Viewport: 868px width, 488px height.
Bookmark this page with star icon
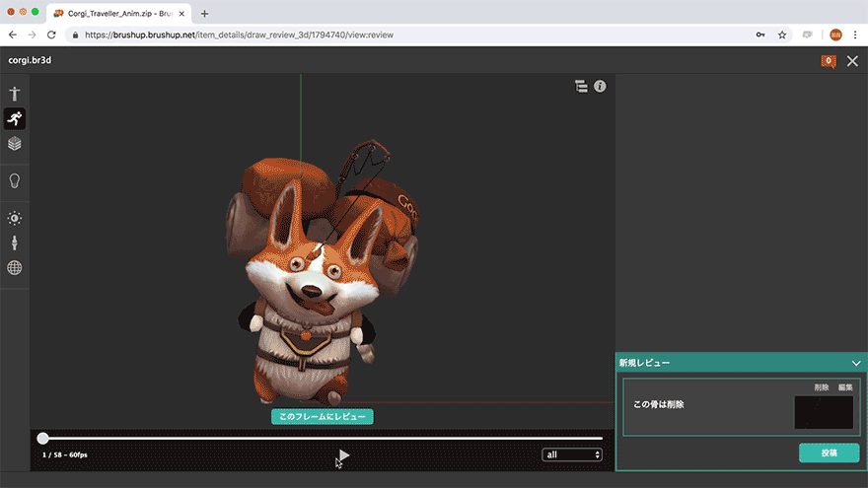click(x=781, y=35)
